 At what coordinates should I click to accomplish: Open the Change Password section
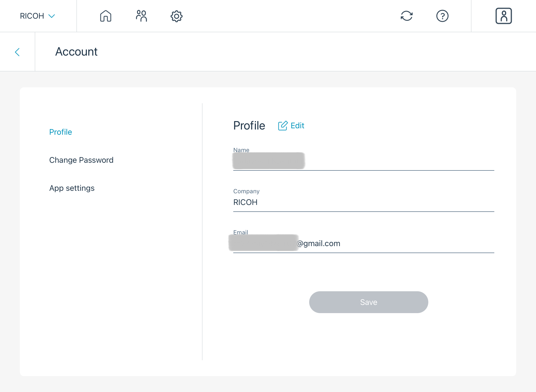(81, 160)
